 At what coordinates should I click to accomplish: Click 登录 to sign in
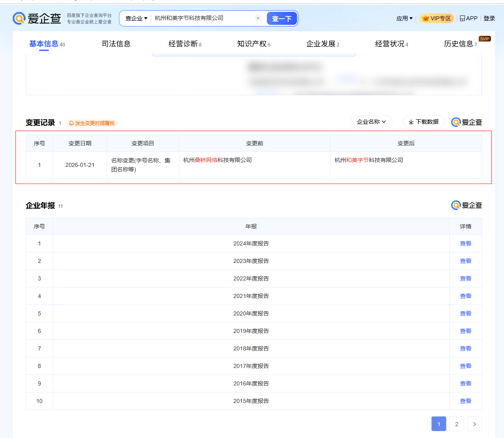point(489,18)
